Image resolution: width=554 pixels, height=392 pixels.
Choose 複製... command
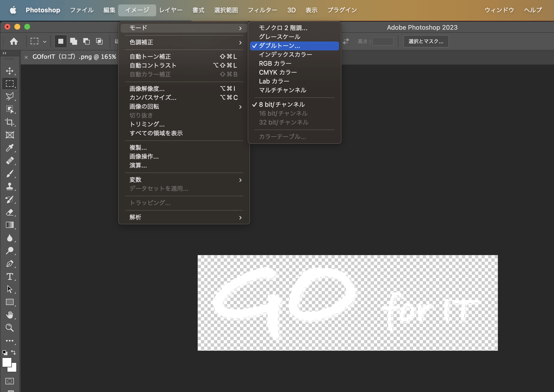(184, 148)
